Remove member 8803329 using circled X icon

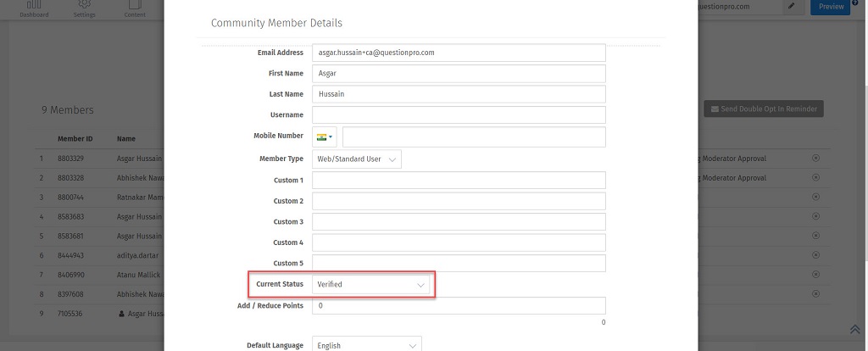point(815,158)
